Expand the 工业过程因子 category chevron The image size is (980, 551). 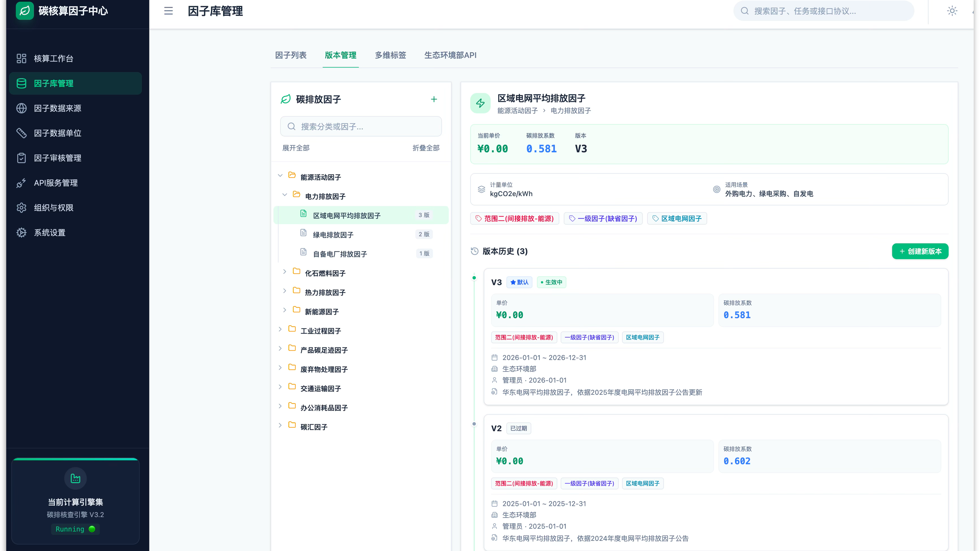click(x=280, y=329)
